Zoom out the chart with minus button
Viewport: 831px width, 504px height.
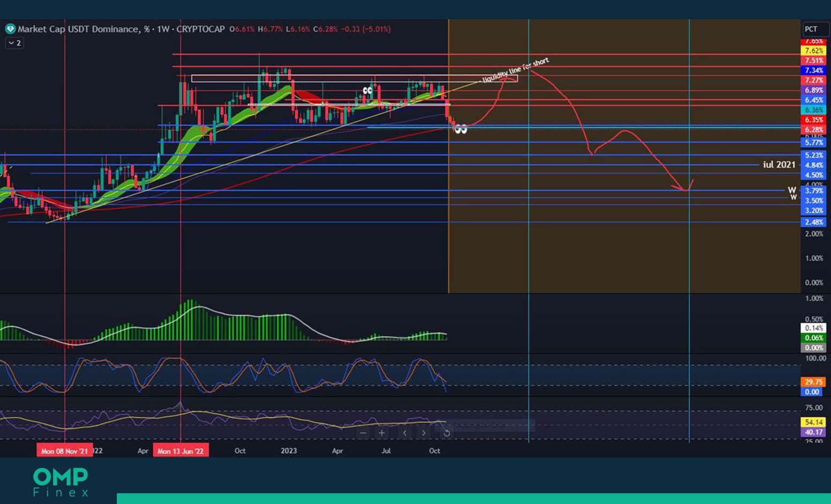(x=363, y=433)
